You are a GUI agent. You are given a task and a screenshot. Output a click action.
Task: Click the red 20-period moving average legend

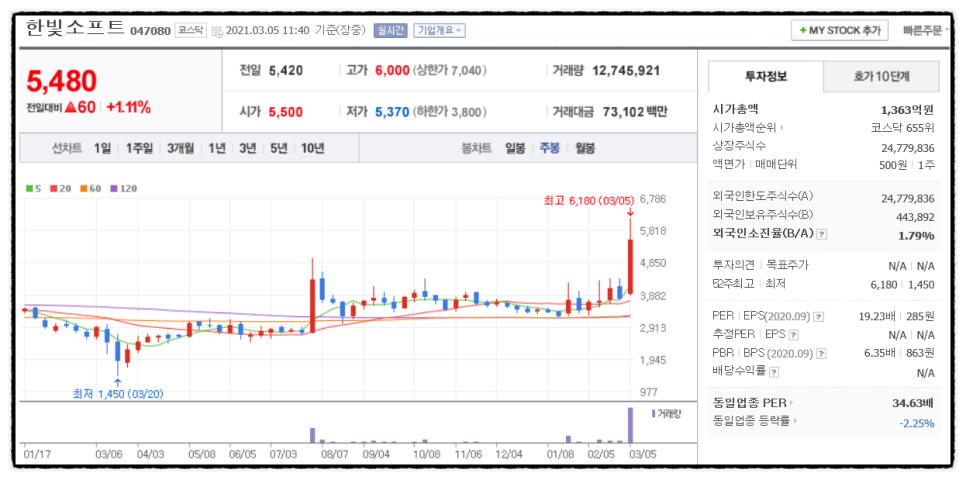click(x=61, y=189)
